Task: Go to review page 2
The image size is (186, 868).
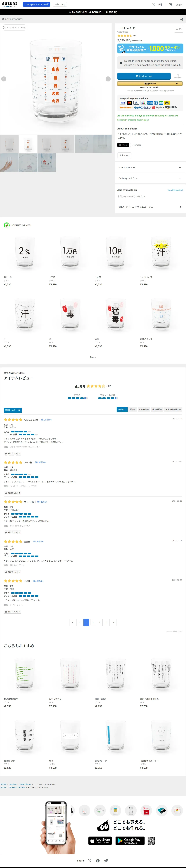Action: [93, 622]
